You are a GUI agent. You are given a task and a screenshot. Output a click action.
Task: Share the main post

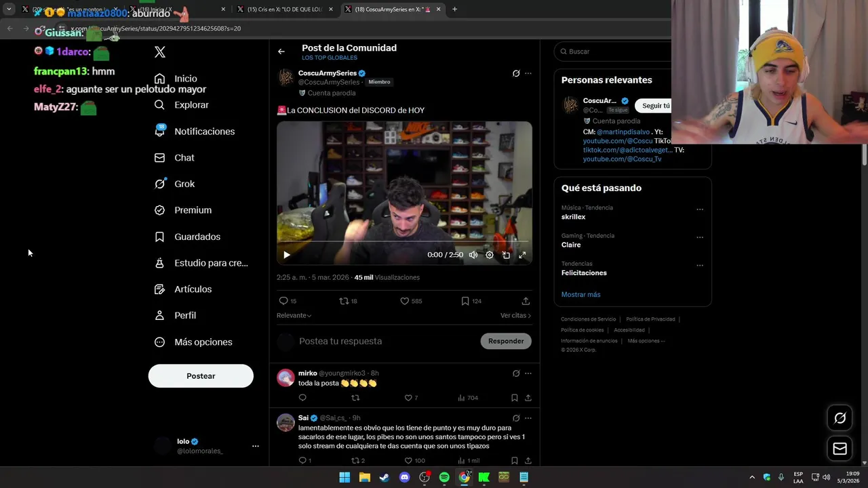tap(526, 301)
